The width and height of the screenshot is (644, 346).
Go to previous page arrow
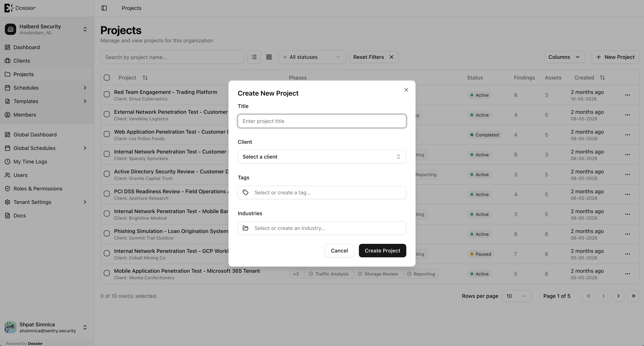pos(604,296)
